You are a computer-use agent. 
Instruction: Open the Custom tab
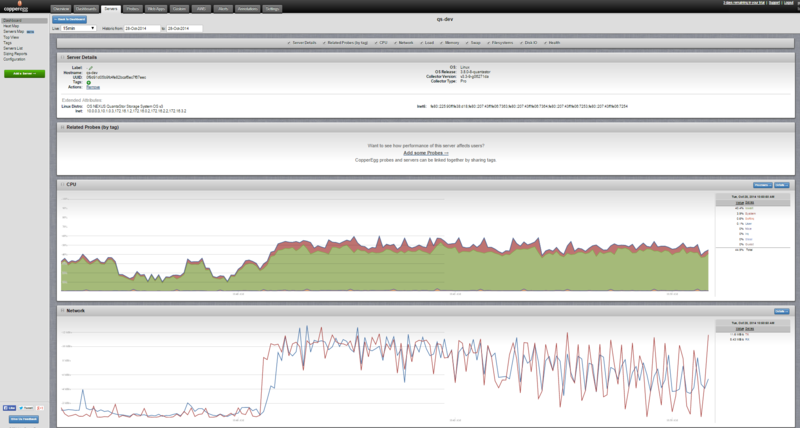coord(179,9)
